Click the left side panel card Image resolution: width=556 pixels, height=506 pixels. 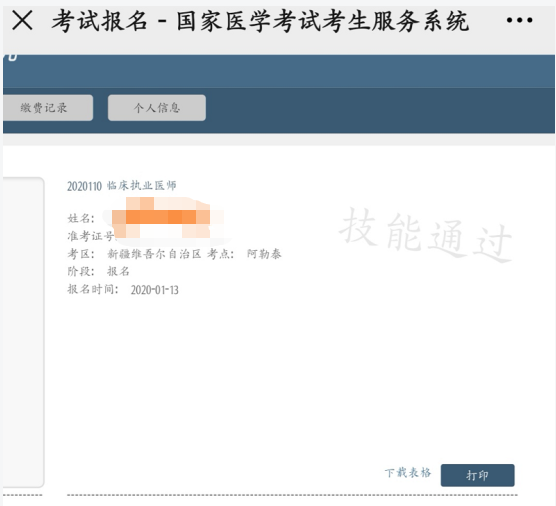(x=23, y=332)
